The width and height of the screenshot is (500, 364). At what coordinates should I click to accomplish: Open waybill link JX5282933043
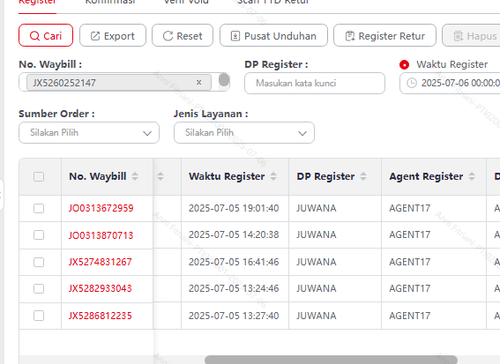pos(100,289)
